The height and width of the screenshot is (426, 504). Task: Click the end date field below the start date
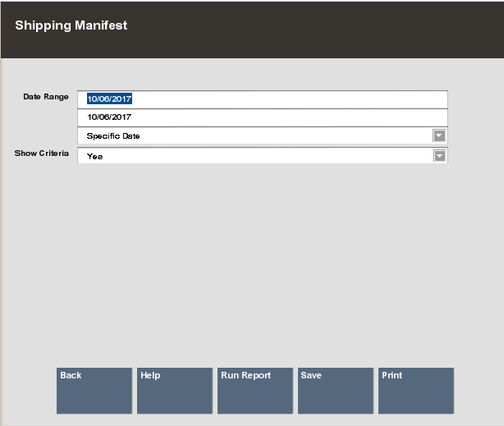(263, 117)
